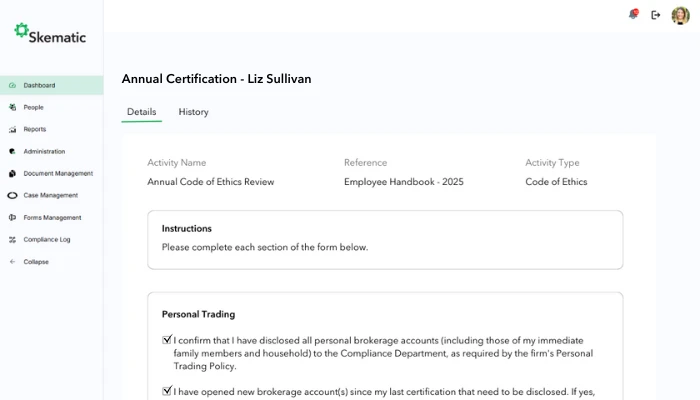Image resolution: width=700 pixels, height=400 pixels.
Task: Click the Document Management icon
Action: 12,174
